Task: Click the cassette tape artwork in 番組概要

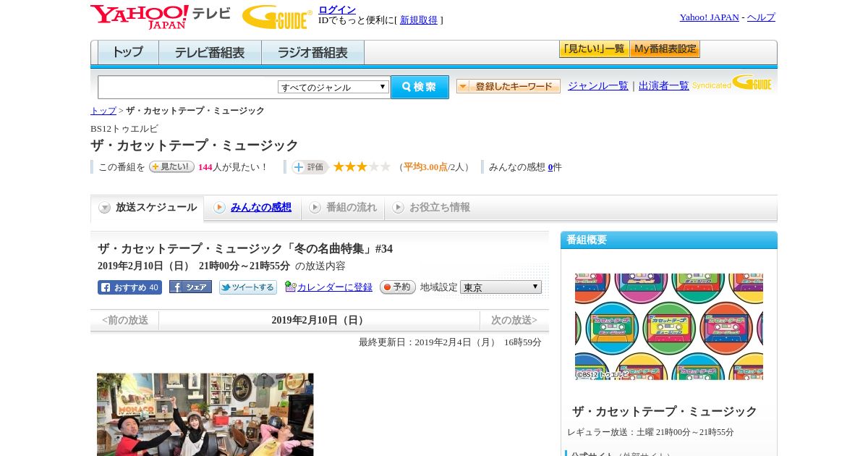Action: 669,326
